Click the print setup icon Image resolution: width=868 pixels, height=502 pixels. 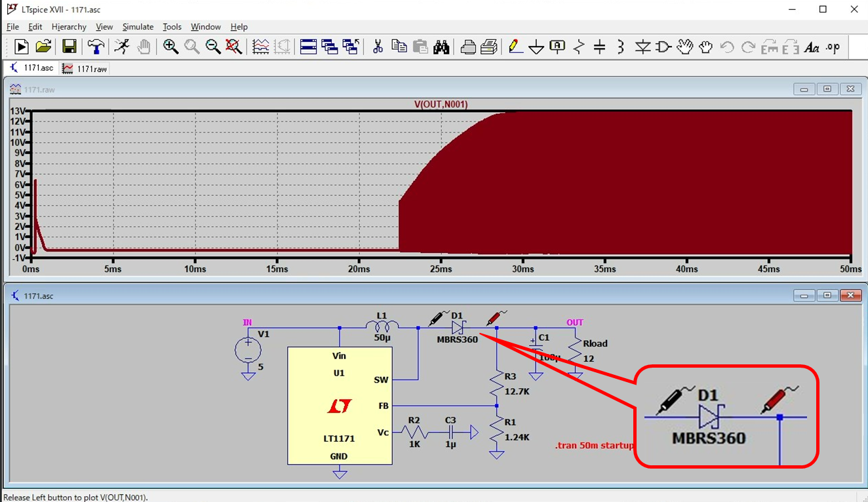click(x=468, y=47)
